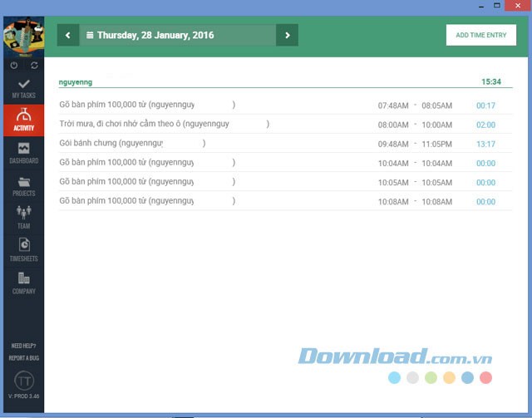Open the Team section

pyautogui.click(x=23, y=218)
